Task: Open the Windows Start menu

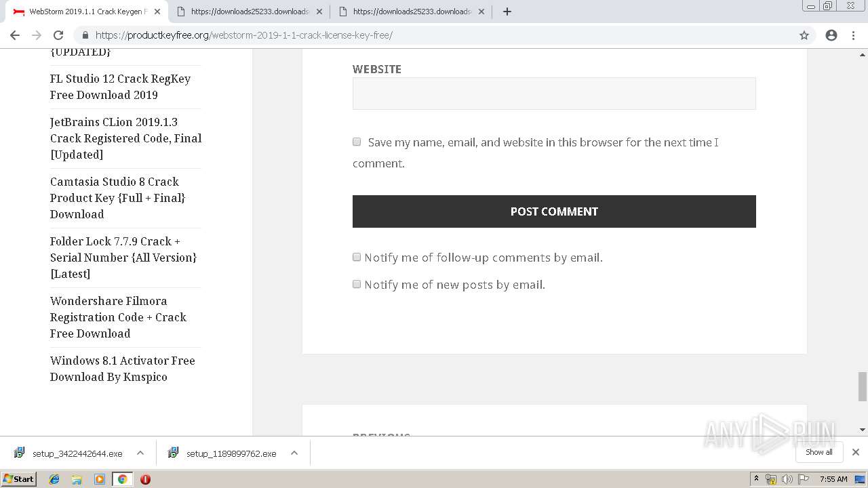Action: click(19, 479)
